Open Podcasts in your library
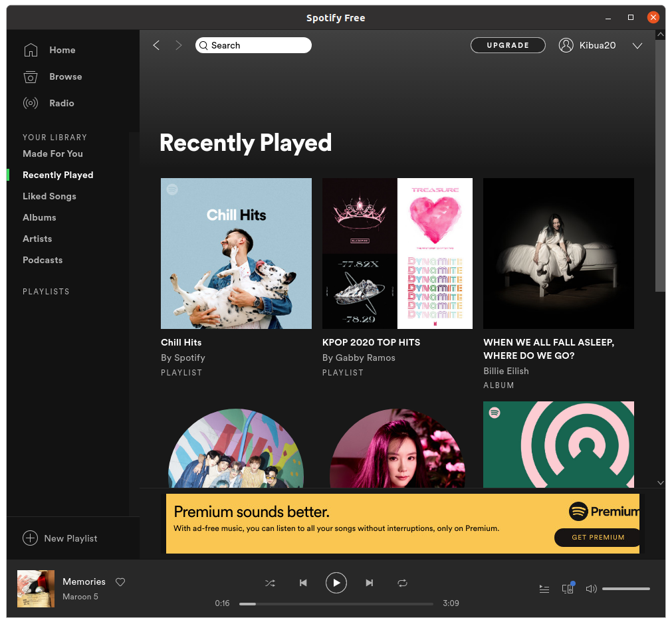The height and width of the screenshot is (624, 672). click(x=43, y=260)
